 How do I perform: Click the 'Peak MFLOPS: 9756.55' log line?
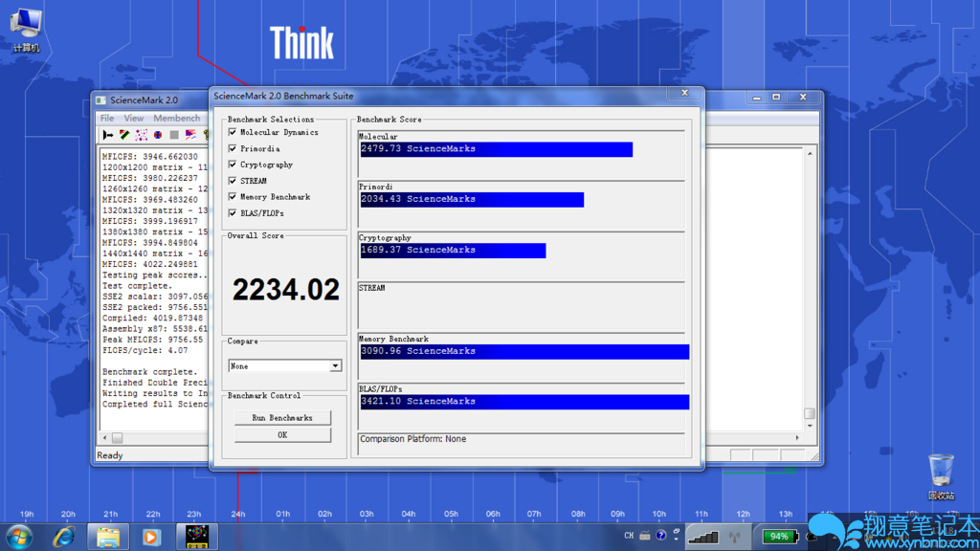[152, 340]
